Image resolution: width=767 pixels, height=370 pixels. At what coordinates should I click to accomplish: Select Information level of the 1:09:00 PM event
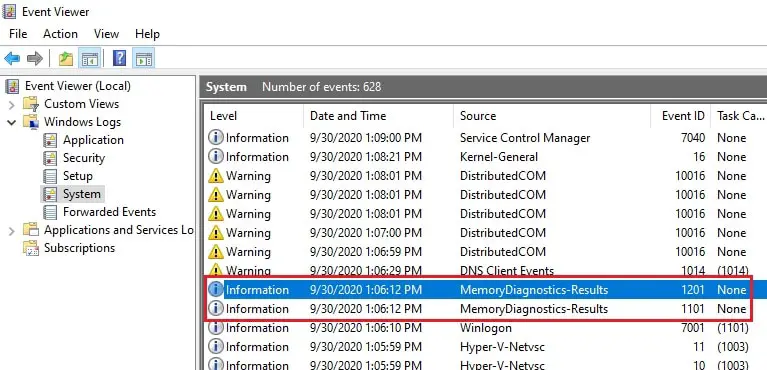(257, 138)
